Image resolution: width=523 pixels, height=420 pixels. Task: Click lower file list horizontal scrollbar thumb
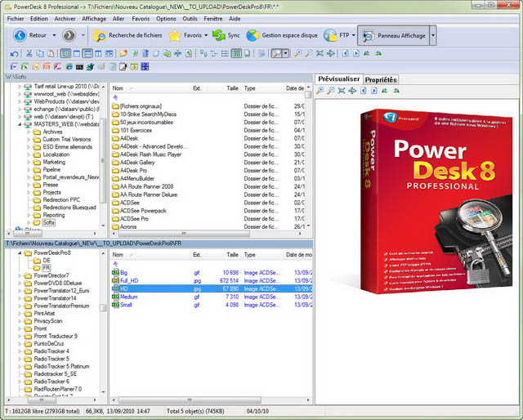pos(190,400)
